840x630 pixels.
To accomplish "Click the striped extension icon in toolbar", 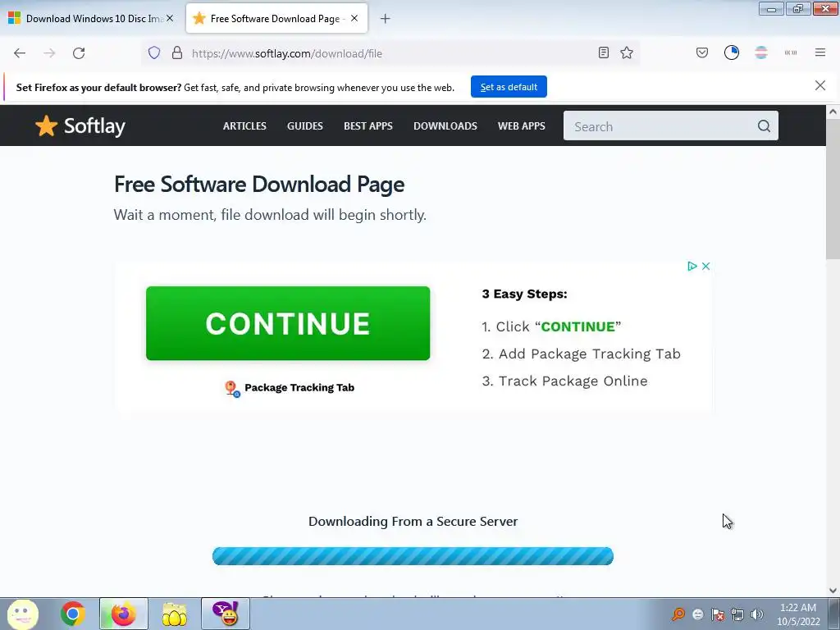I will tap(761, 52).
